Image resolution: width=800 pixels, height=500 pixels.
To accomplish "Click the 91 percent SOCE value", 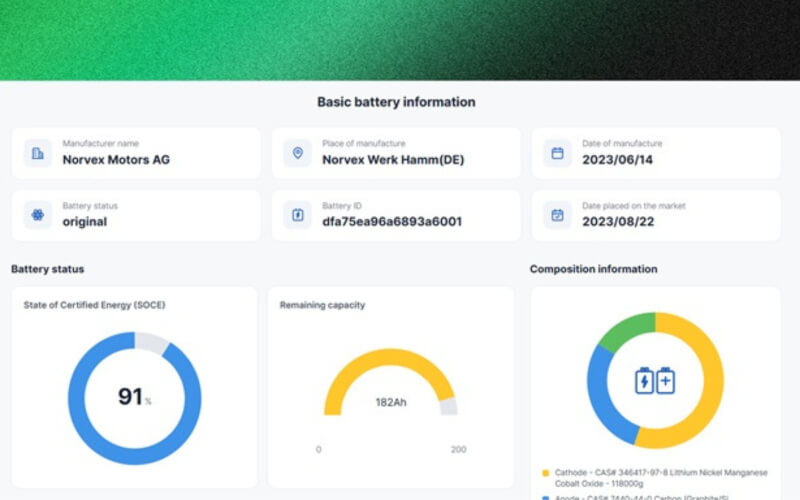I will point(134,396).
